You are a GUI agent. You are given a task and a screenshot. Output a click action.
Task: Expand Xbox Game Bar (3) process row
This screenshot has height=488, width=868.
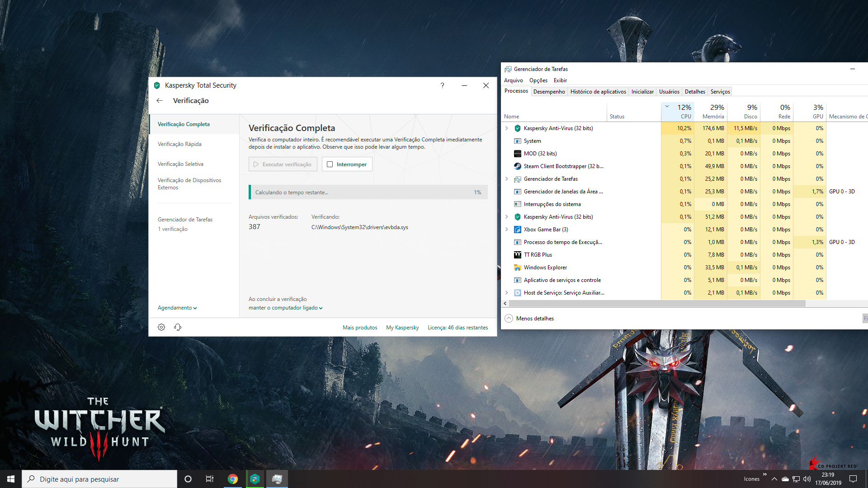(x=507, y=230)
